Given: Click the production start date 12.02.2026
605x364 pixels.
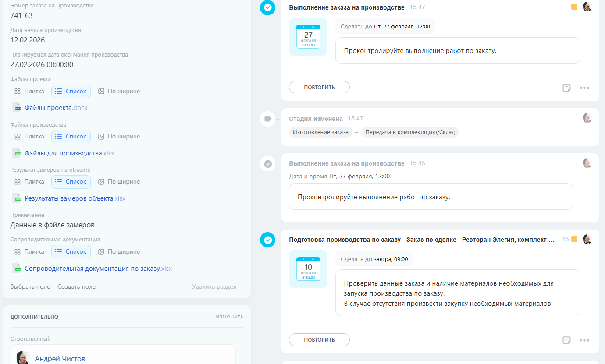Looking at the screenshot, I should pyautogui.click(x=28, y=40).
